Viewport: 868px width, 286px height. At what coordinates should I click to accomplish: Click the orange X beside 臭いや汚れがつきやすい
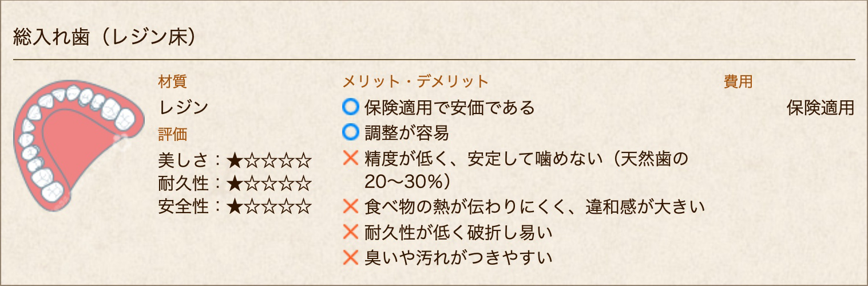pyautogui.click(x=350, y=257)
